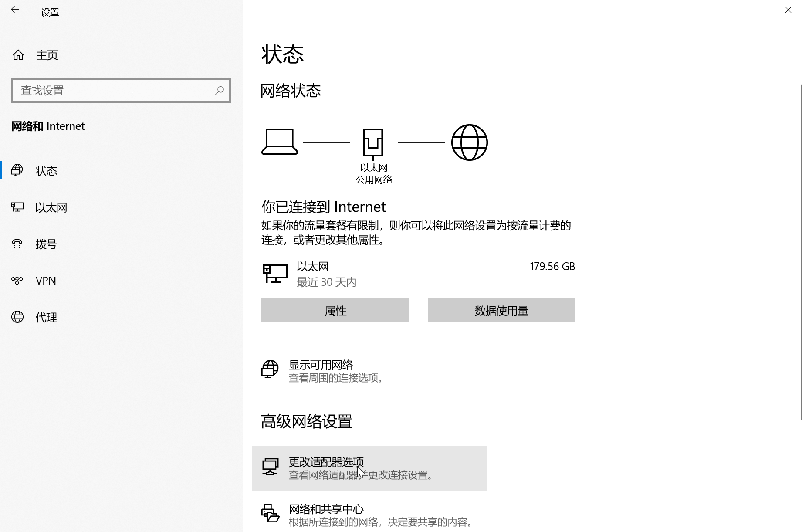This screenshot has width=802, height=532.
Task: Click into the 查找设置 search field
Action: point(113,91)
